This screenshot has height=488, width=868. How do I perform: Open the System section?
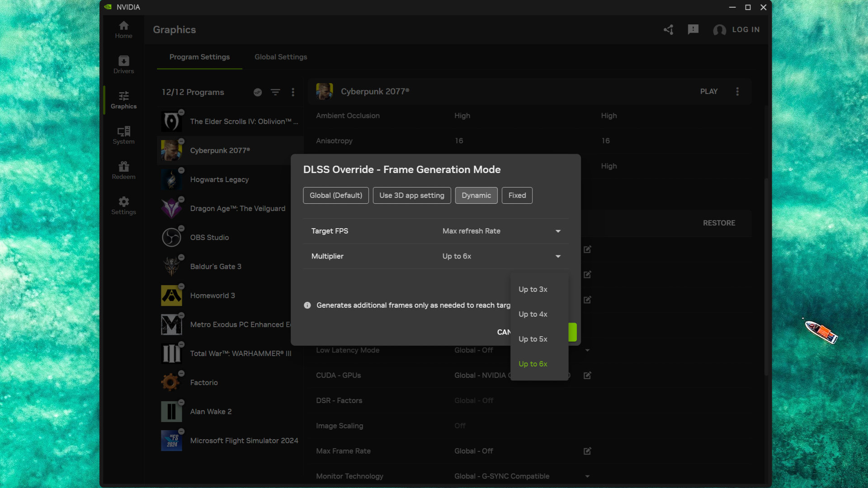pos(123,135)
